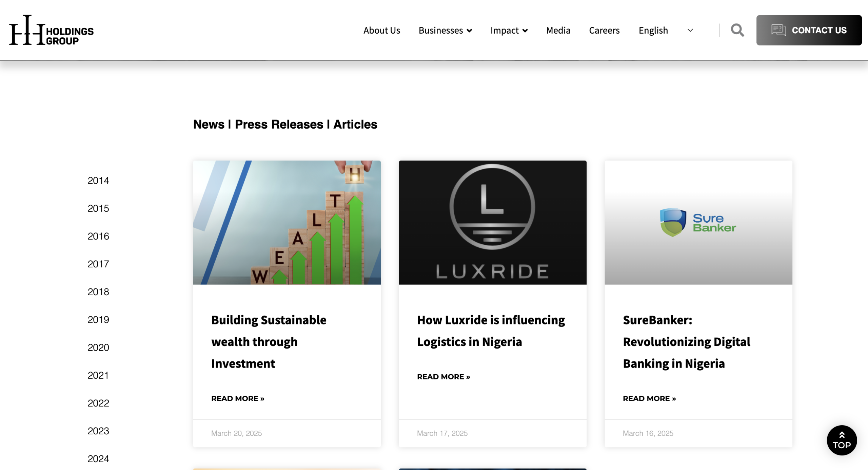868x470 pixels.
Task: Expand the Businesses dropdown menu
Action: tap(445, 30)
